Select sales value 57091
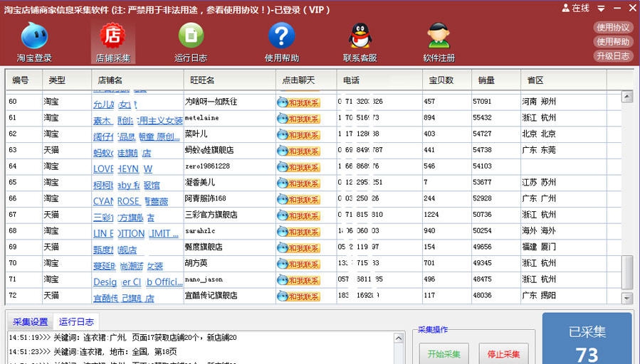The height and width of the screenshot is (364, 640). pos(482,101)
